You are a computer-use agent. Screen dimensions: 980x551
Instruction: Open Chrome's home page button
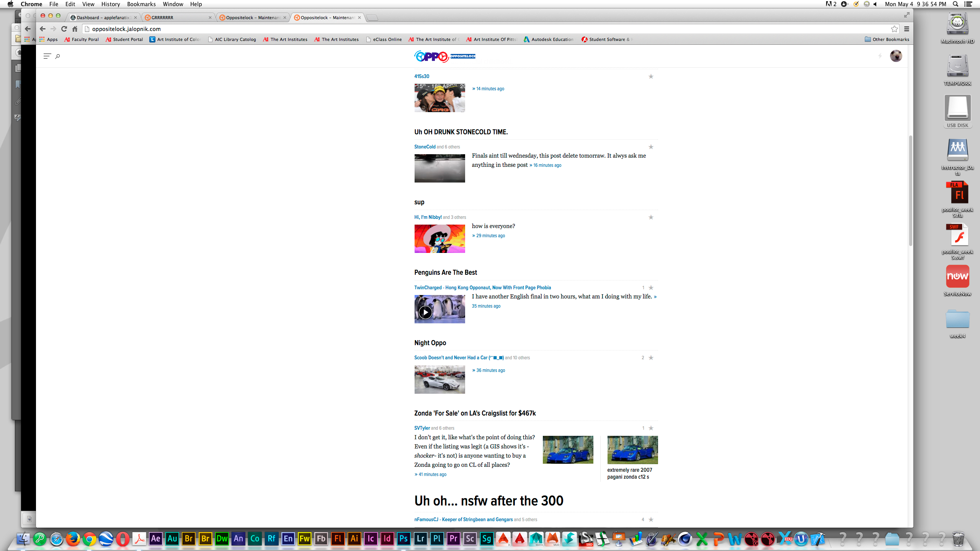coord(75,29)
